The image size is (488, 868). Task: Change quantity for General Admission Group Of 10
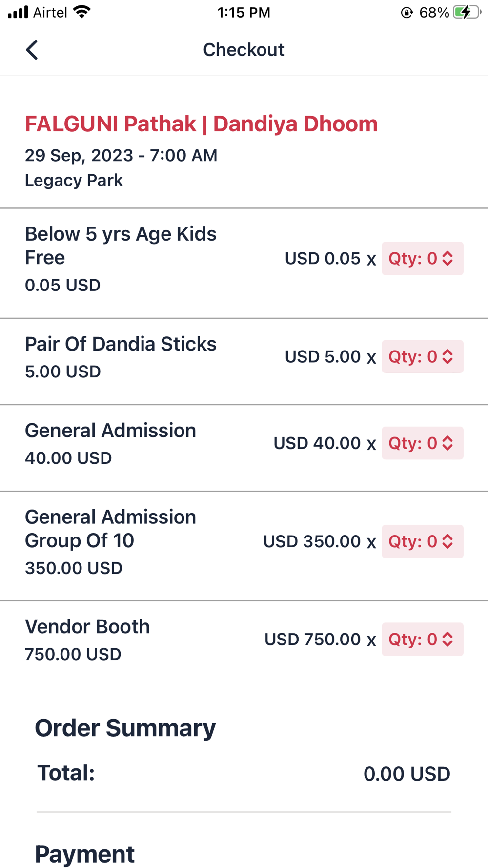point(422,541)
